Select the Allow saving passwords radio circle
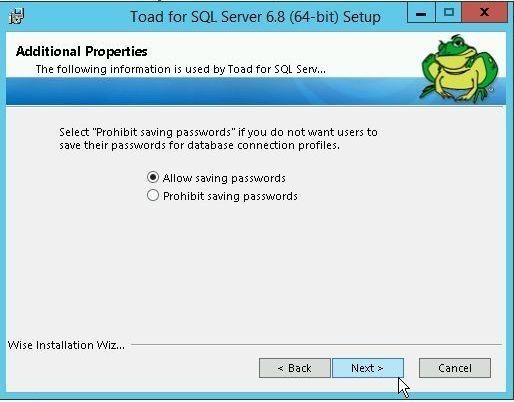 (x=153, y=177)
